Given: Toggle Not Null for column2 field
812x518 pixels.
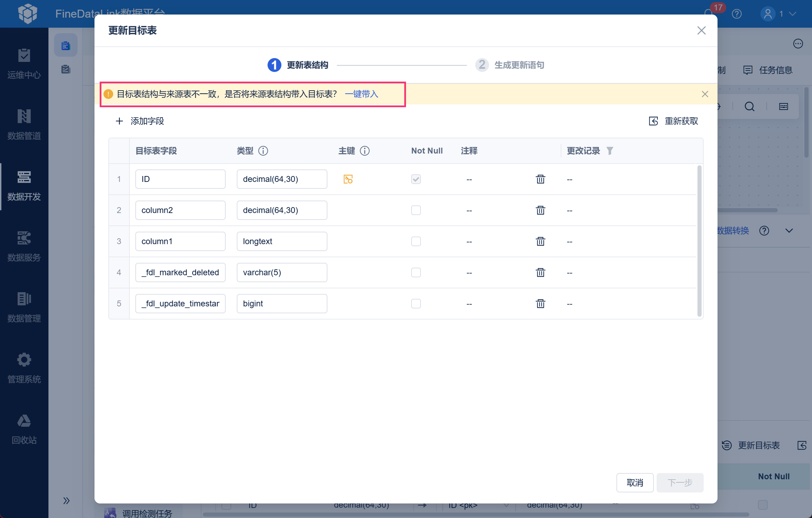Looking at the screenshot, I should [416, 210].
